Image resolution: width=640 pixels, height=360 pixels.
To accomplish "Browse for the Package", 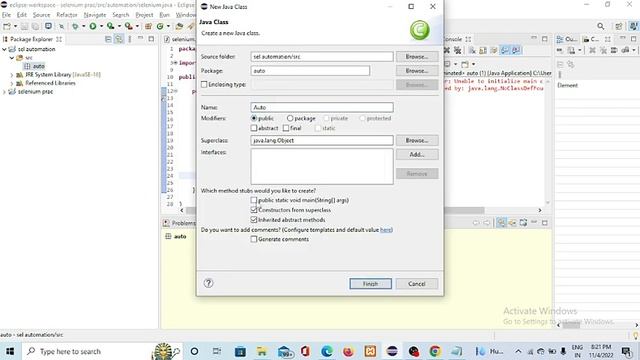I will [417, 71].
